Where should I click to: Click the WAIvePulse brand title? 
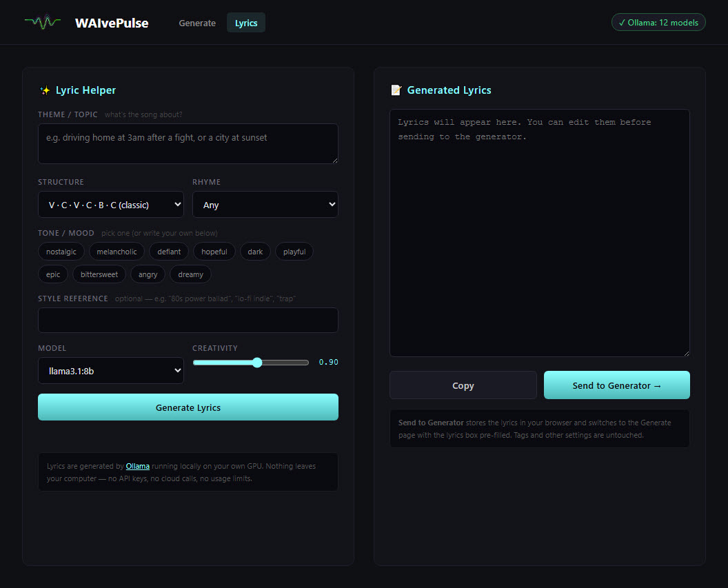[112, 23]
